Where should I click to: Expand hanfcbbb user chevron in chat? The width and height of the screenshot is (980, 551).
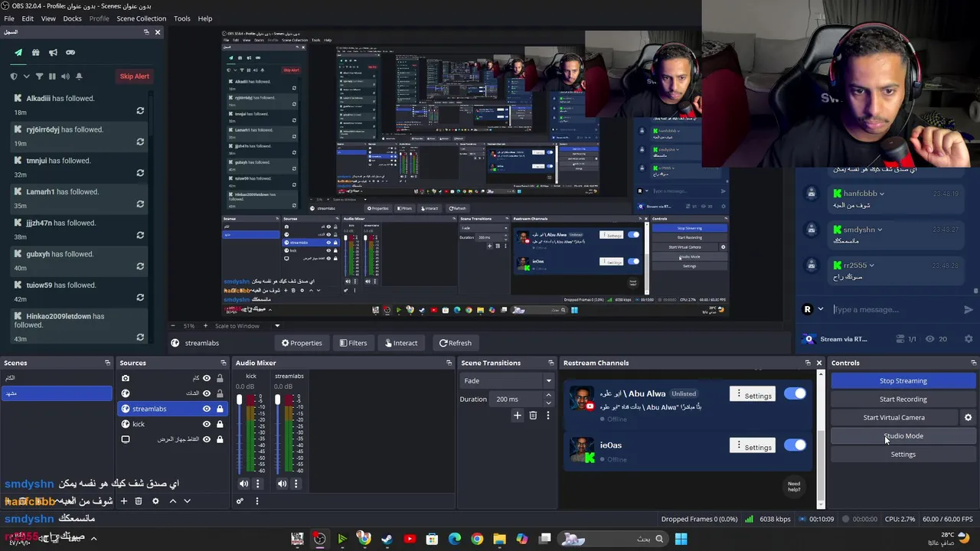(x=882, y=194)
